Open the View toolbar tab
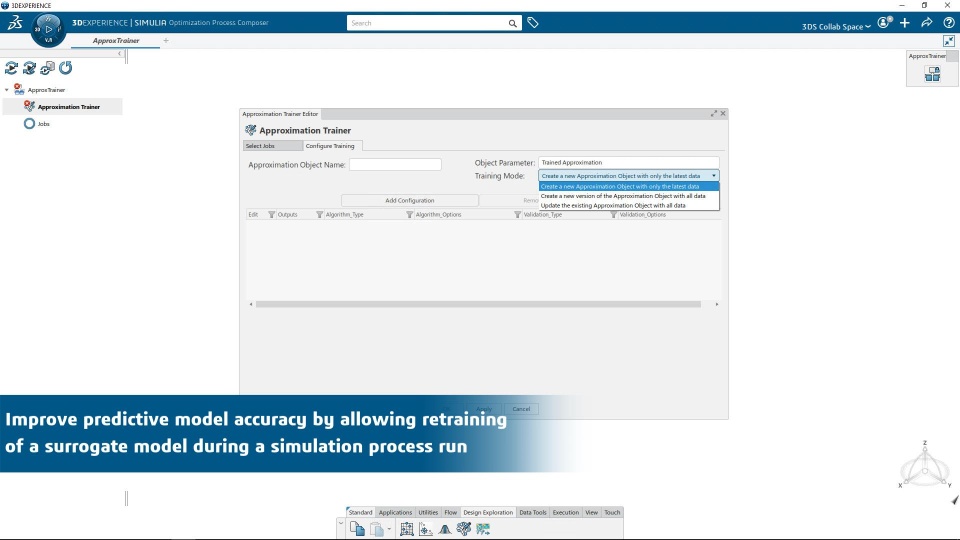The width and height of the screenshot is (960, 540). 591,512
